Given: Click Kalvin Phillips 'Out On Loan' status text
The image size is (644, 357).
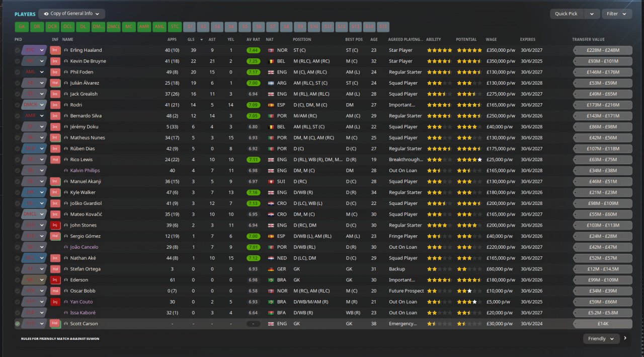Looking at the screenshot, I should point(403,171).
